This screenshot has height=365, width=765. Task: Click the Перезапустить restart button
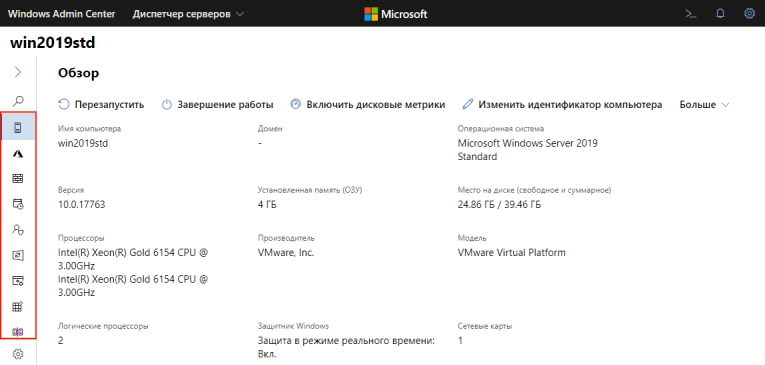(101, 104)
